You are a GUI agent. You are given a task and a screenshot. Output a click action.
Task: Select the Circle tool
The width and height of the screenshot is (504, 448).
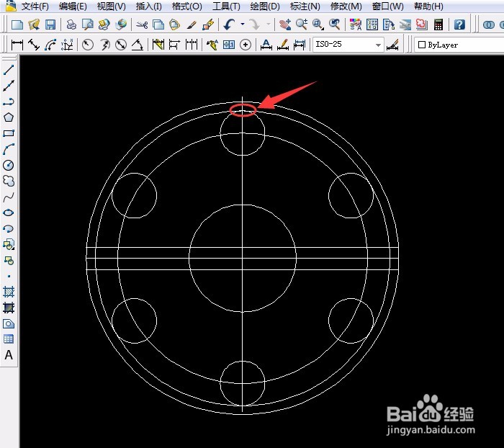9,165
